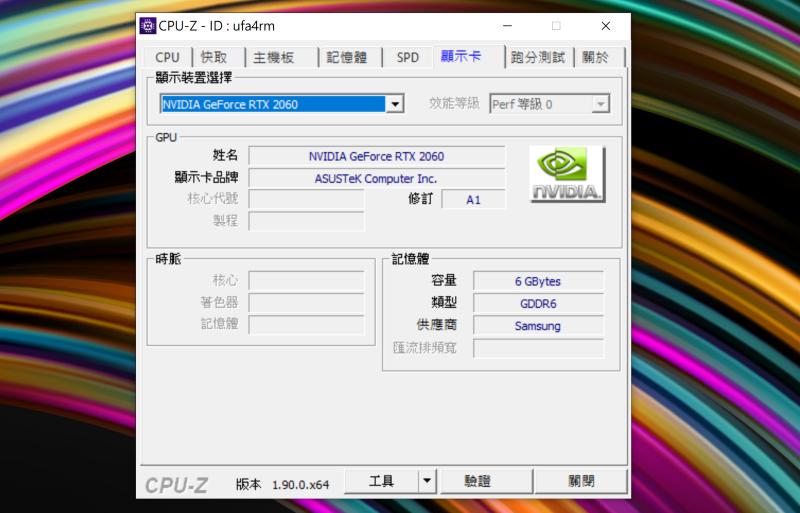Open the 關於 tab

click(x=595, y=57)
